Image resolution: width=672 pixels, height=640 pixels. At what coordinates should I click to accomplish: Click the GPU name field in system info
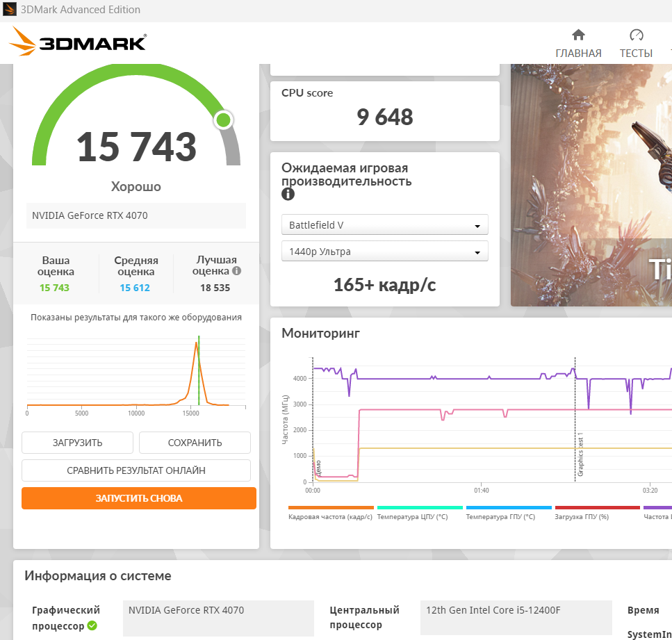(x=218, y=618)
